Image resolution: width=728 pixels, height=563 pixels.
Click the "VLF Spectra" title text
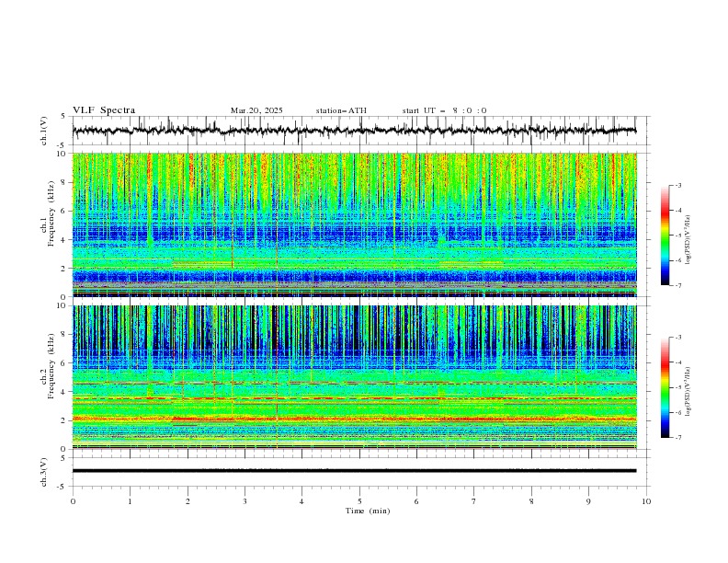click(104, 110)
